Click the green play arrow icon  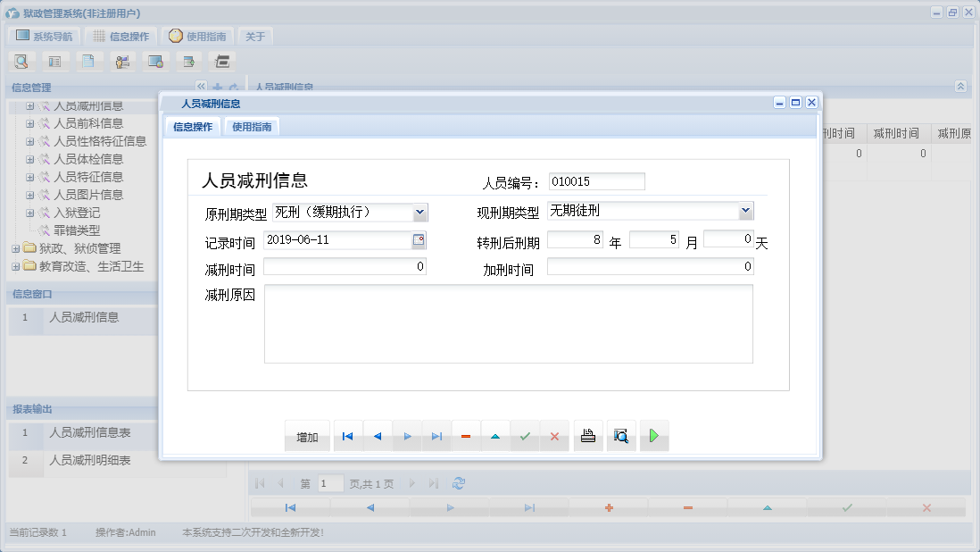(654, 437)
